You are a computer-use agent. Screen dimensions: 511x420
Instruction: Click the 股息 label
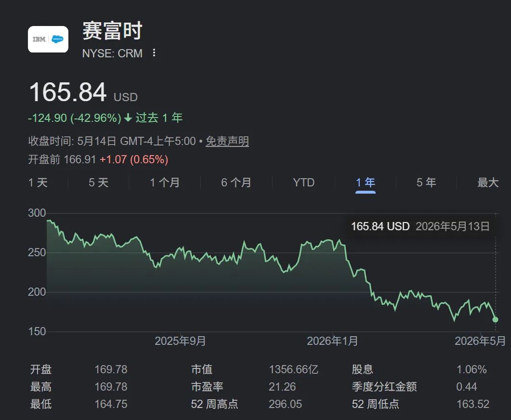362,369
